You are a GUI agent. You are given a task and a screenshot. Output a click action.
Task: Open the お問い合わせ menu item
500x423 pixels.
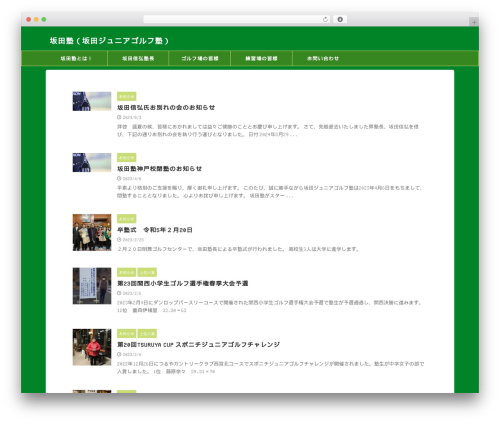click(323, 58)
